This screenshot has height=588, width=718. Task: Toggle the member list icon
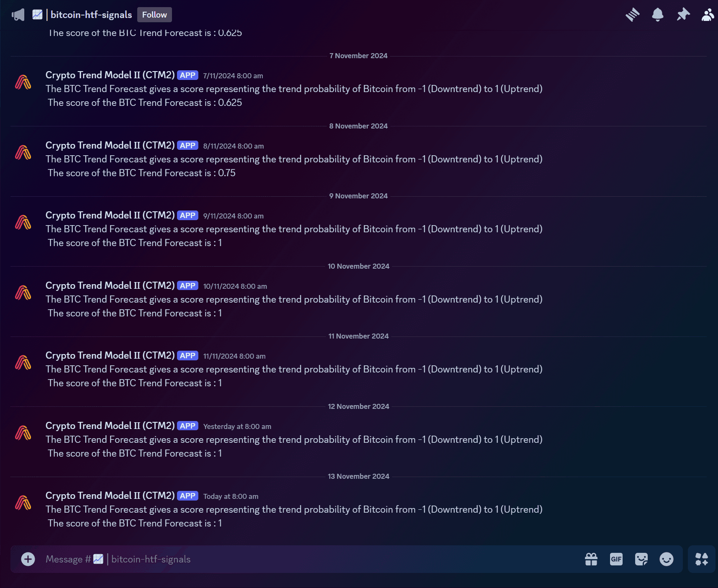pyautogui.click(x=708, y=15)
